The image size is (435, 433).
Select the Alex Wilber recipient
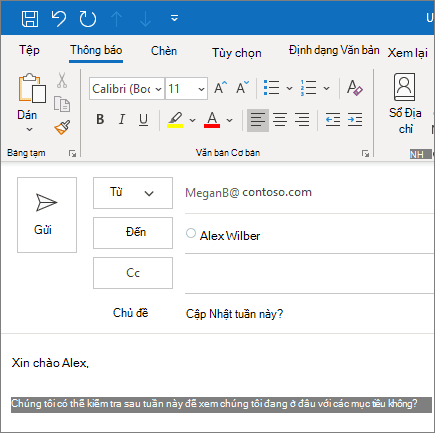(230, 236)
